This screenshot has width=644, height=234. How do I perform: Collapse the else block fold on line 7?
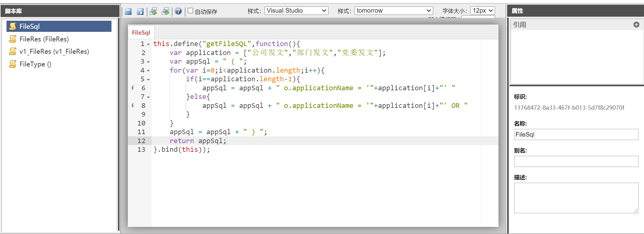[x=148, y=97]
